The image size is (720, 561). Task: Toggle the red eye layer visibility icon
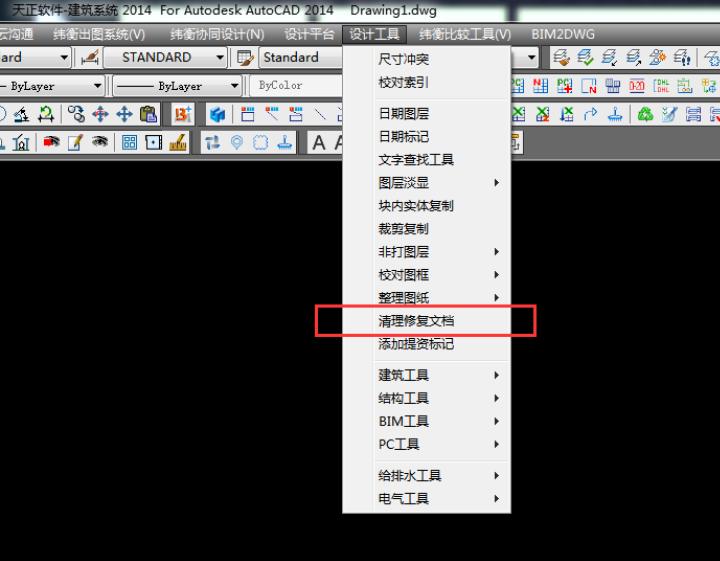coord(50,142)
